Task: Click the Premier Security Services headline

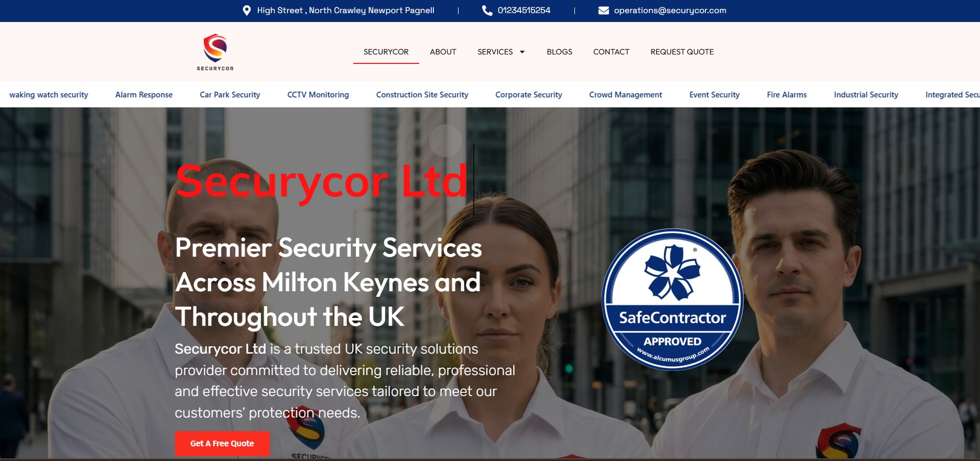Action: click(329, 282)
